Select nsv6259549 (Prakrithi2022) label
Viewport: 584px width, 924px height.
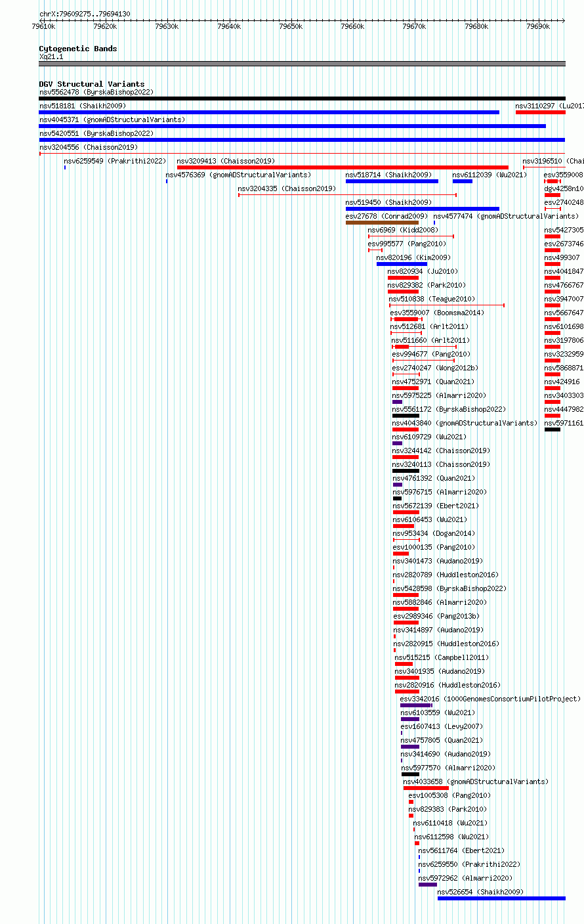coord(115,161)
